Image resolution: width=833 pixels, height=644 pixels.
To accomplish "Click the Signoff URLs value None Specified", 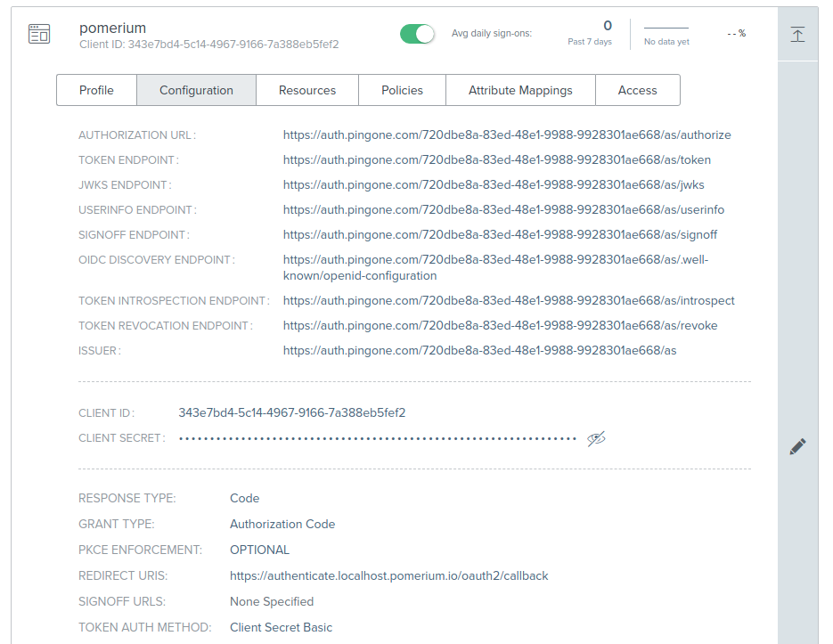I will click(272, 601).
